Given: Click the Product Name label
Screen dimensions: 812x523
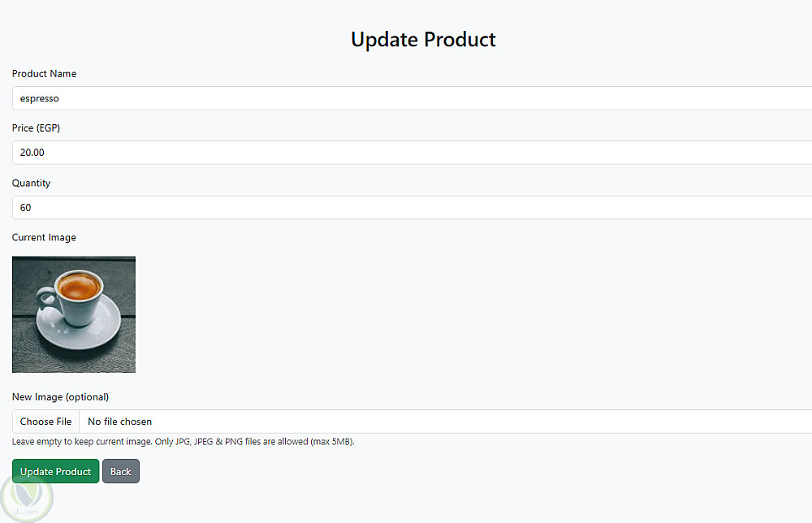Looking at the screenshot, I should coord(44,74).
